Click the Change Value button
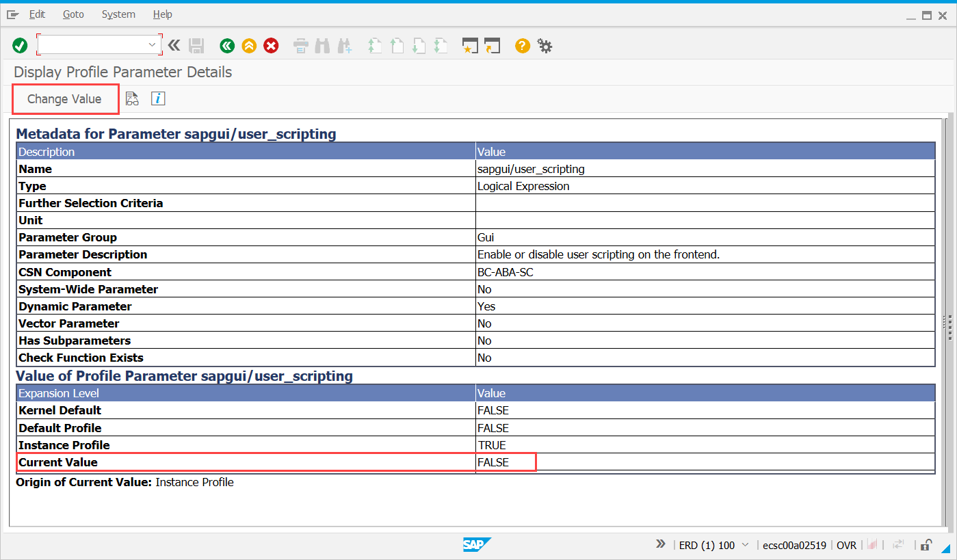Image resolution: width=957 pixels, height=560 pixels. [x=64, y=99]
